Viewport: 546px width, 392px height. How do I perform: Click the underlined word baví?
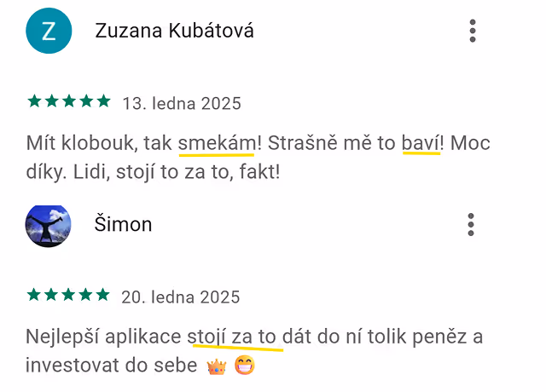pyautogui.click(x=421, y=143)
